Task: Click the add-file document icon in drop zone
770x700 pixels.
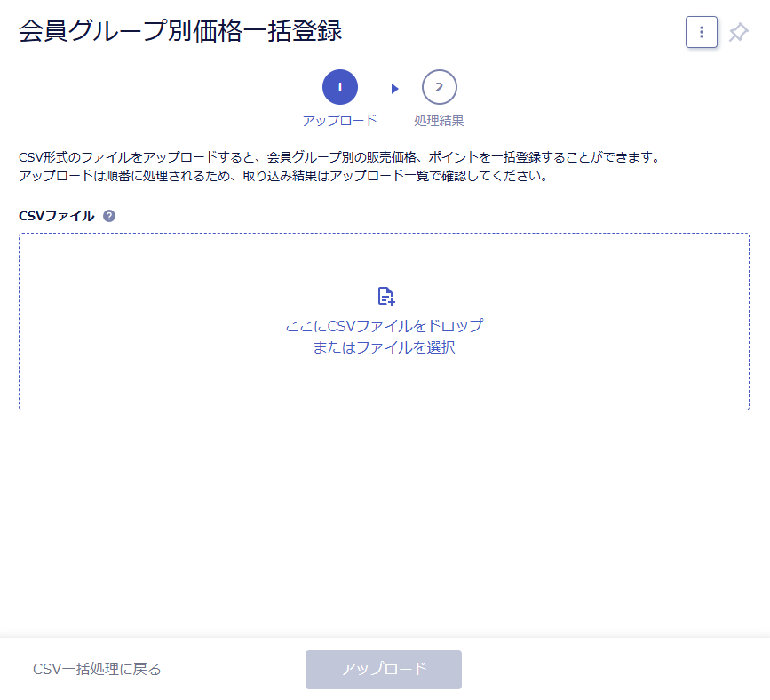Action: pyautogui.click(x=386, y=296)
